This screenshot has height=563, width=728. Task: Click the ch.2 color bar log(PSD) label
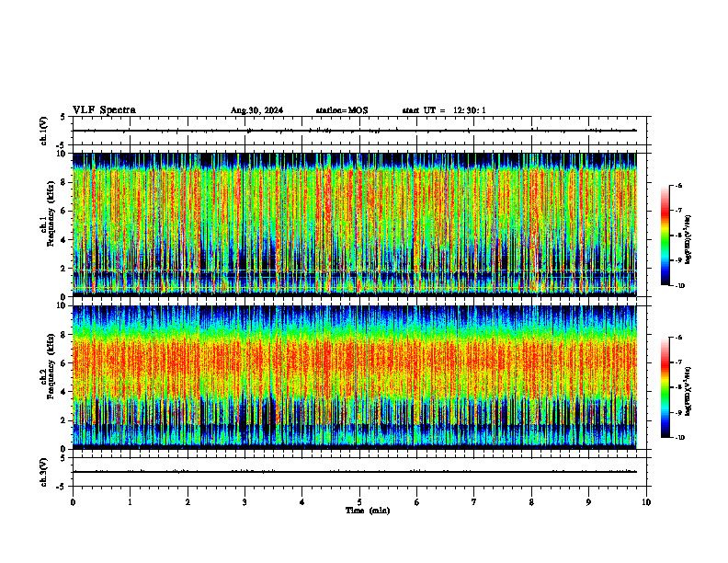coord(688,392)
